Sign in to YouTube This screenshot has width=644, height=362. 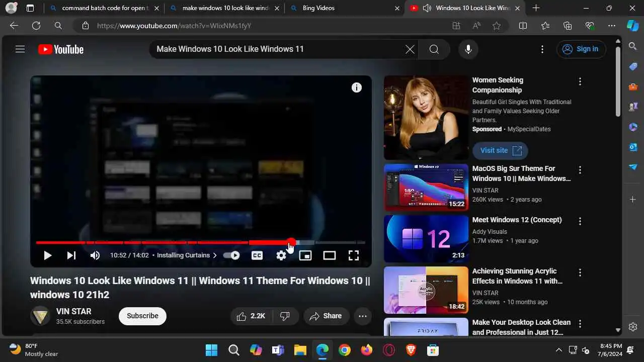click(581, 49)
